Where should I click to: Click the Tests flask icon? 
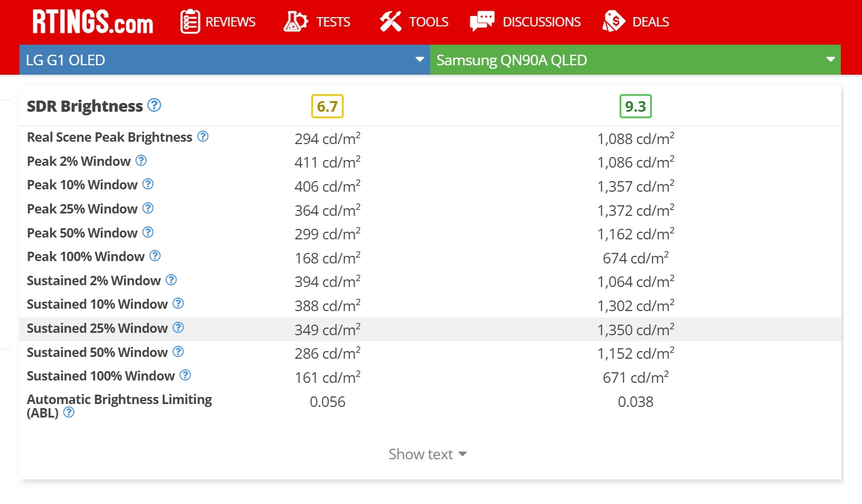click(x=295, y=22)
